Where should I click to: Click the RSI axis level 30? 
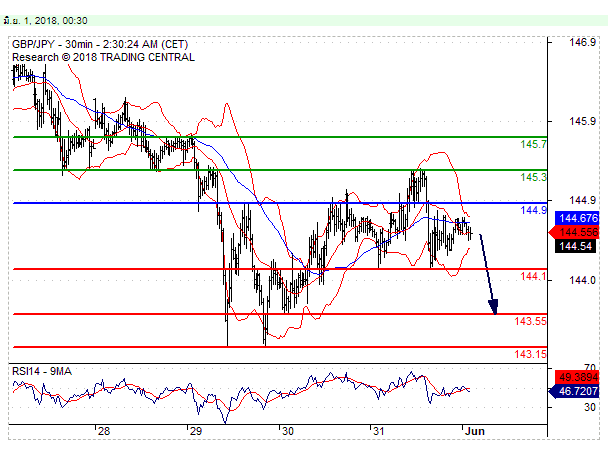pos(590,407)
